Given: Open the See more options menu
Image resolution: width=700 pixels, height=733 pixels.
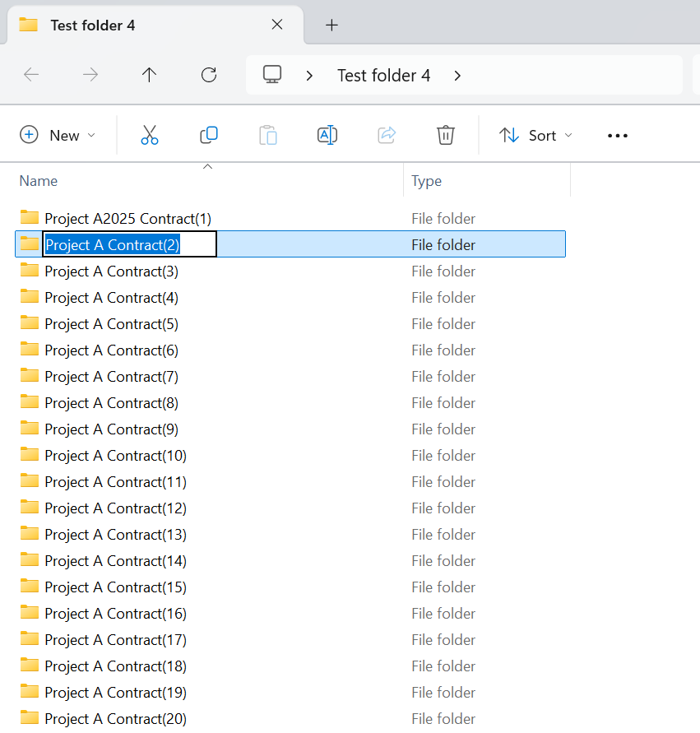Looking at the screenshot, I should (617, 136).
